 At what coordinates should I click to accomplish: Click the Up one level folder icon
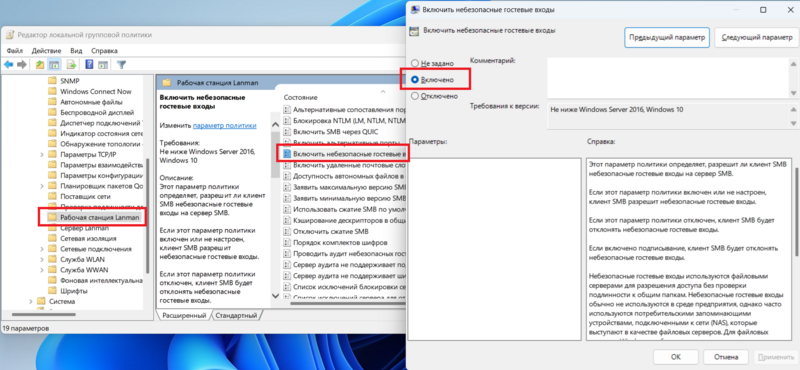(x=40, y=65)
